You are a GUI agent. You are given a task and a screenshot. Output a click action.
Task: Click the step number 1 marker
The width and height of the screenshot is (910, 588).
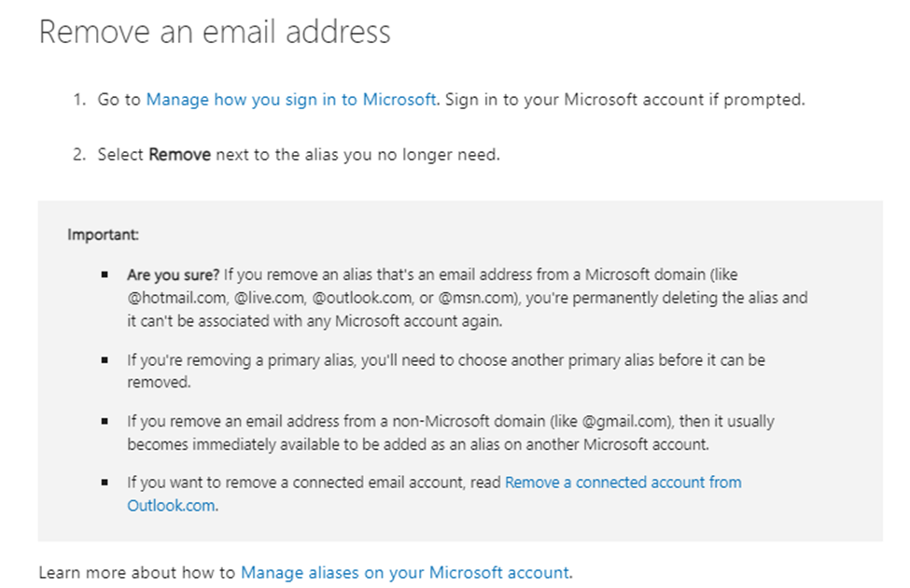[79, 100]
